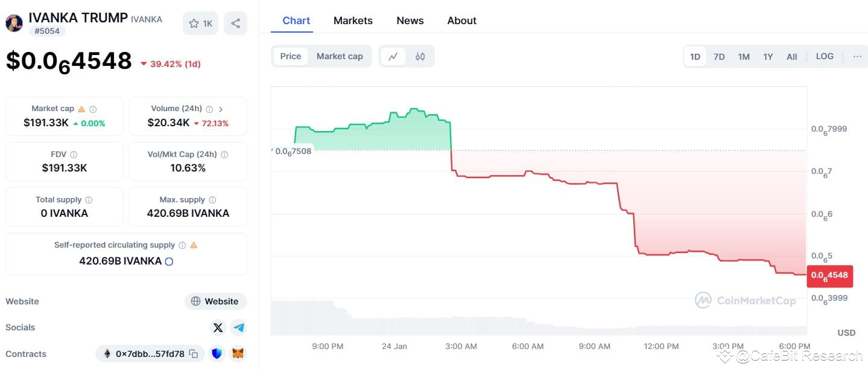Enable LOG scale on chart
The width and height of the screenshot is (868, 369).
pos(824,56)
